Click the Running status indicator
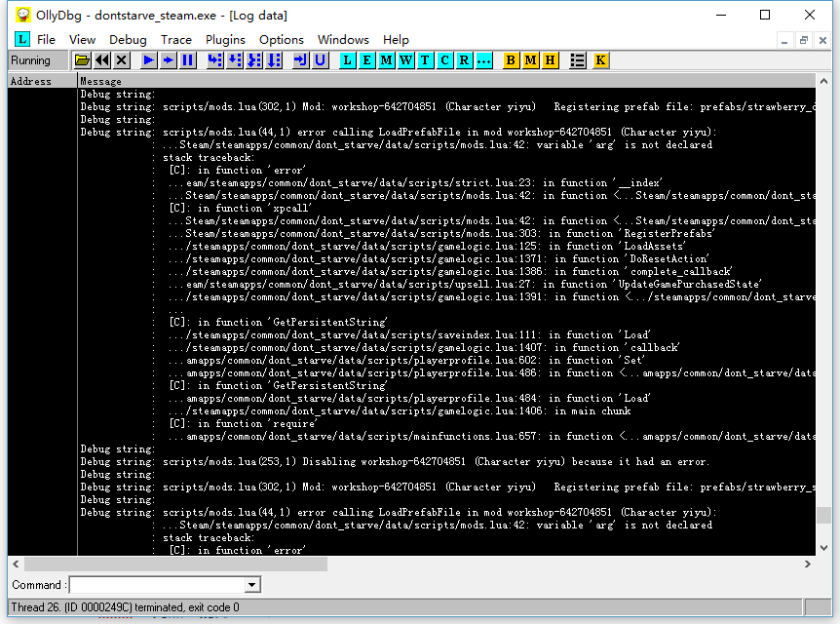The image size is (840, 624). click(38, 60)
